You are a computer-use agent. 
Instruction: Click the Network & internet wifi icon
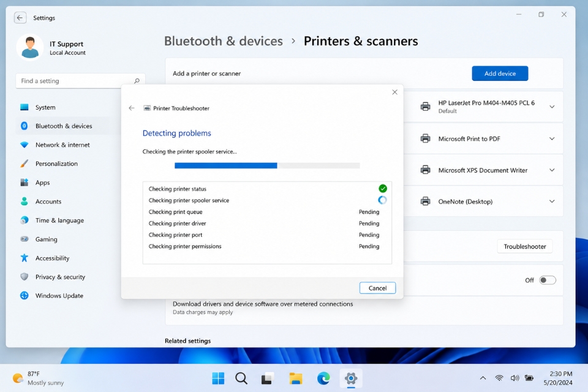[x=24, y=145]
